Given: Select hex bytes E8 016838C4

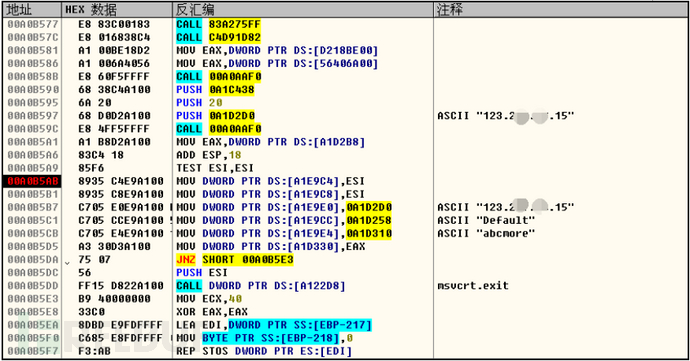Looking at the screenshot, I should click(114, 37).
